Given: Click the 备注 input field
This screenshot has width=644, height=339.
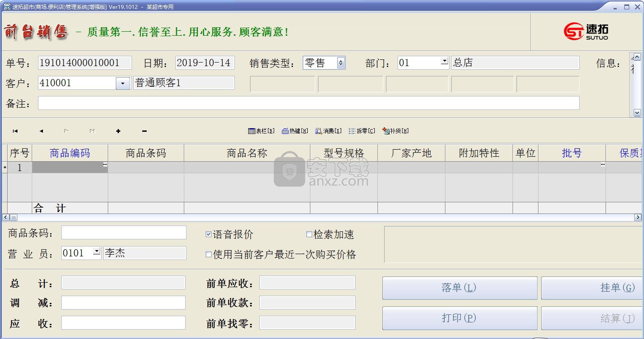Looking at the screenshot, I should tap(309, 103).
